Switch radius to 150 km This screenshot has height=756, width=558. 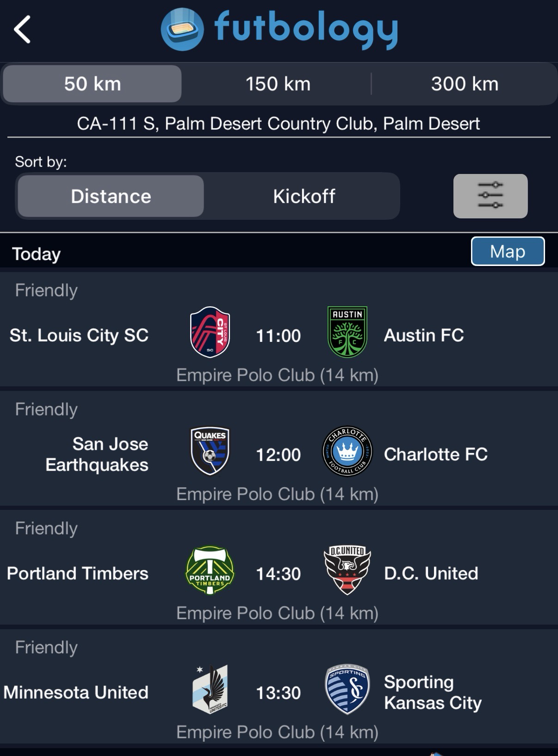278,84
